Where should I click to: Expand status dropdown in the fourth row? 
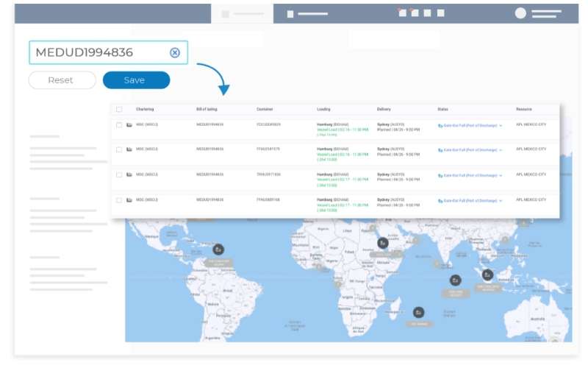(501, 200)
